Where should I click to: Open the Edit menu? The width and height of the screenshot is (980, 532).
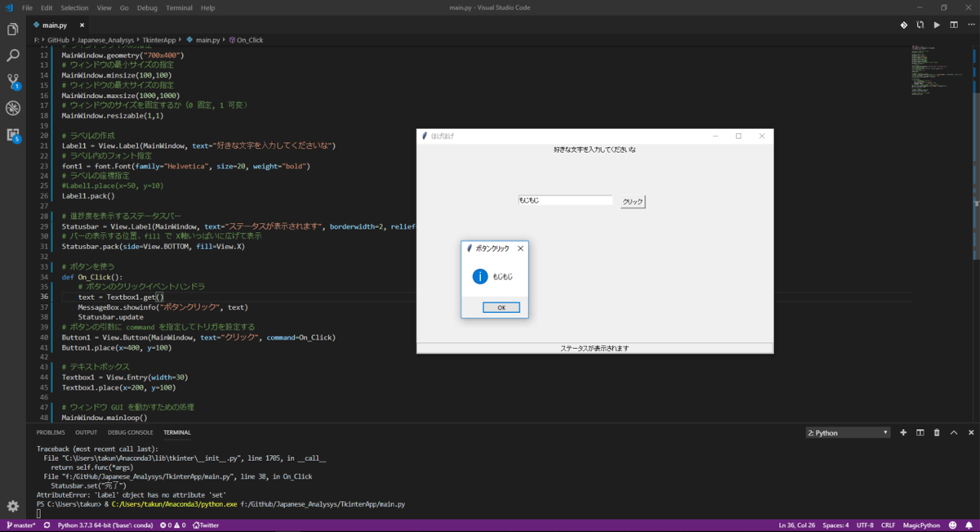(x=47, y=7)
